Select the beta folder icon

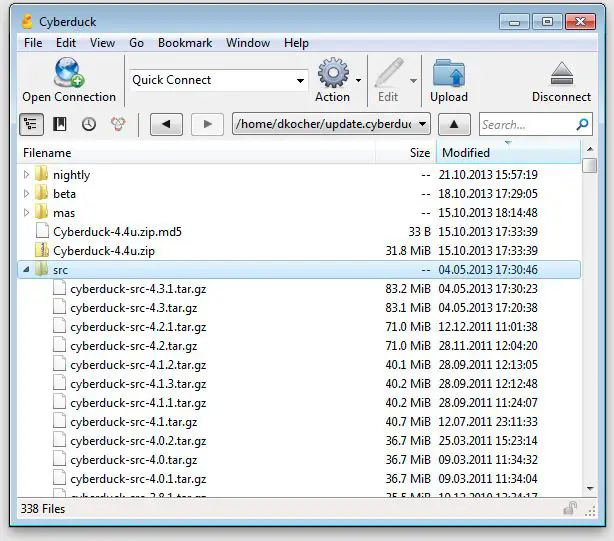(42, 193)
